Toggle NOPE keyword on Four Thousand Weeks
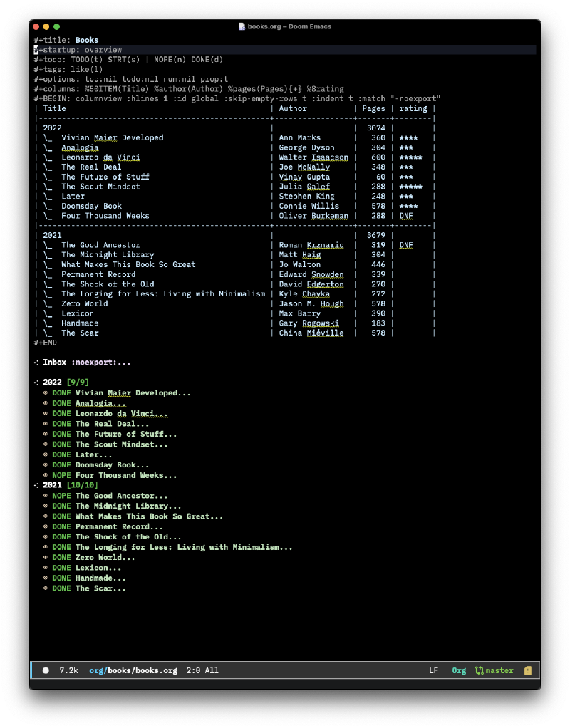The image size is (570, 728). [61, 475]
